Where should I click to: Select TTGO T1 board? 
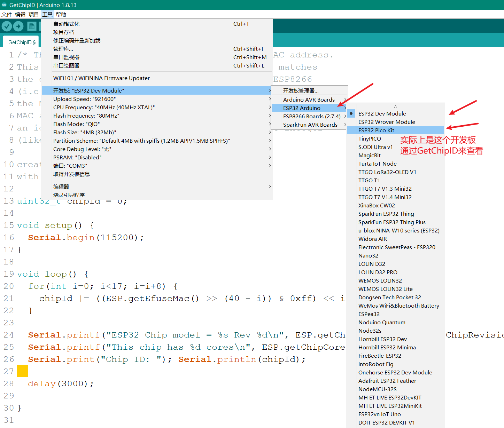(x=395, y=180)
